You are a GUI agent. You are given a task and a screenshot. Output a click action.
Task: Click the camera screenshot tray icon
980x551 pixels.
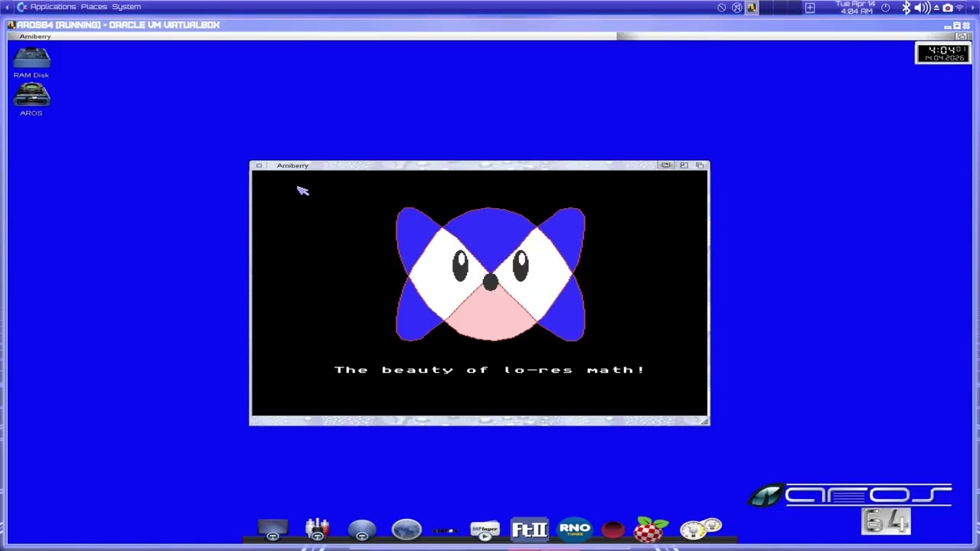[948, 8]
